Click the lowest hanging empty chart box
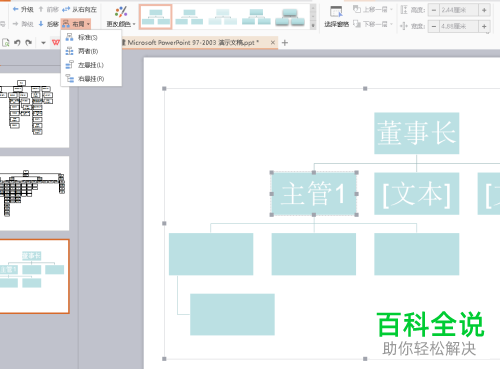The width and height of the screenshot is (500, 369). point(232,314)
